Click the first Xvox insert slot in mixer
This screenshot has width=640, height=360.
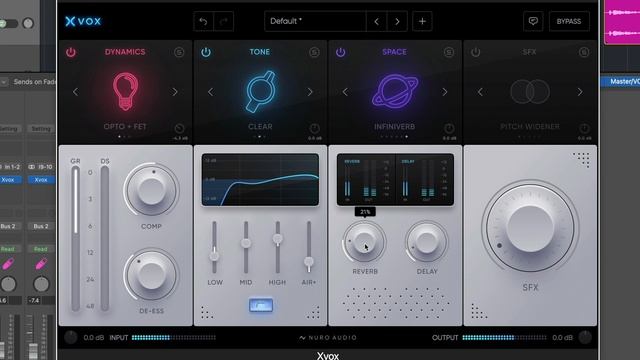coord(9,180)
